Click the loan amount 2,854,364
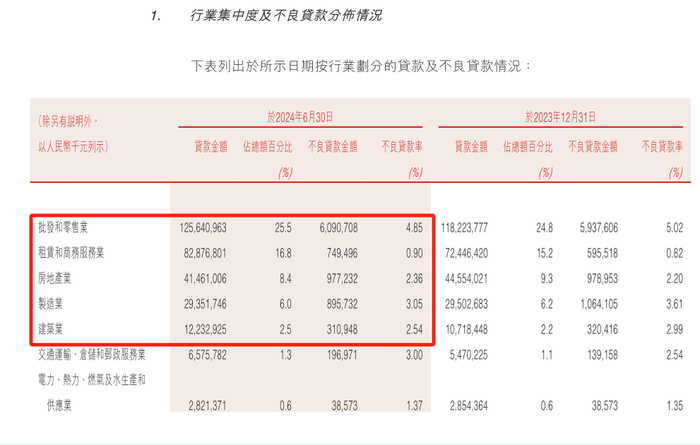 (x=469, y=406)
